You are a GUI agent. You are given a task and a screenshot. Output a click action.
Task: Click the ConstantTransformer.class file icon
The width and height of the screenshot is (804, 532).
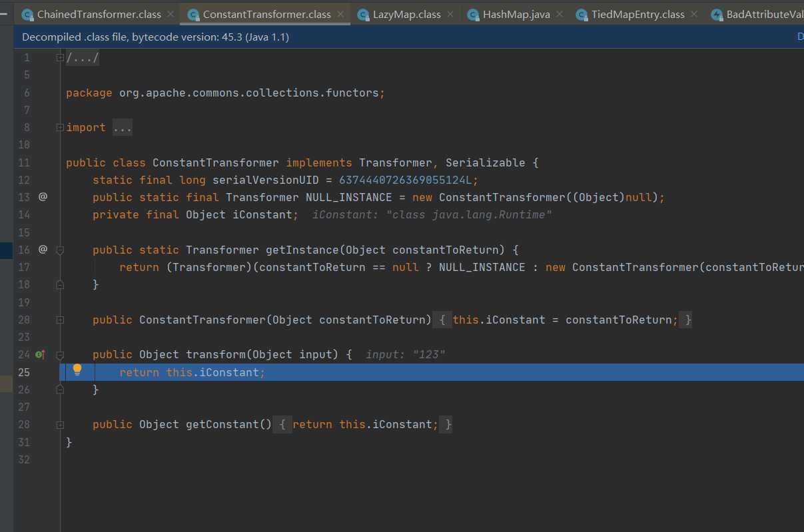pyautogui.click(x=194, y=15)
